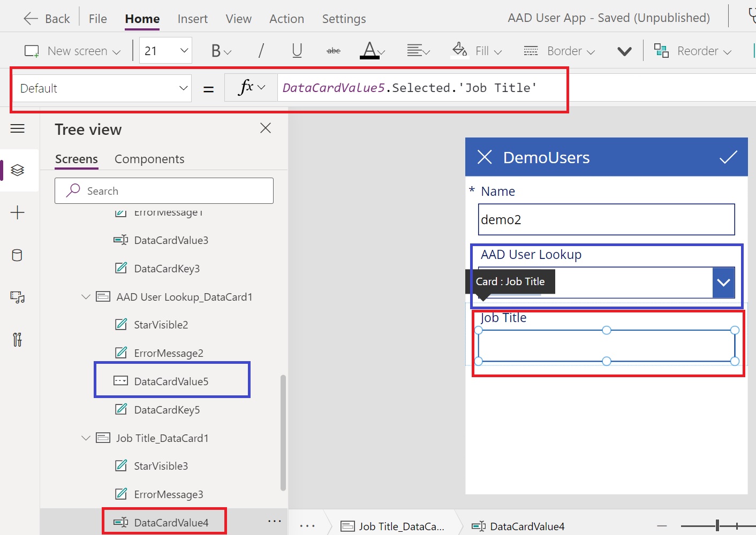Create a New screen

coord(71,50)
